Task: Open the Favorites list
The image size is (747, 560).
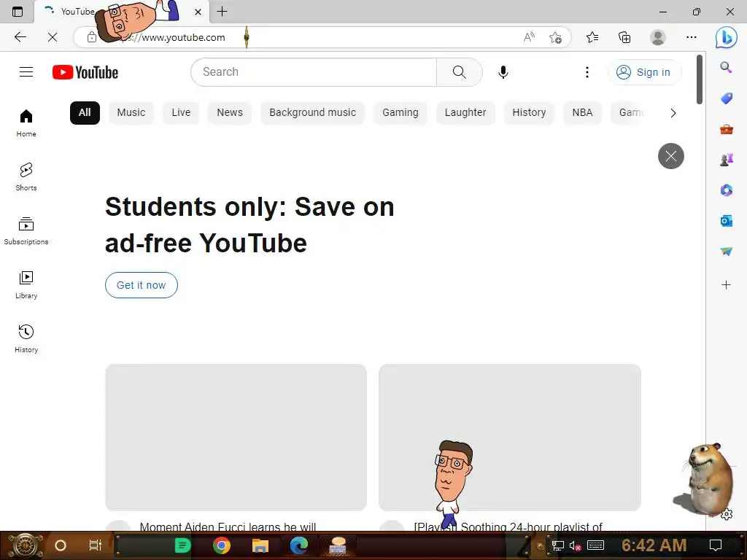Action: pyautogui.click(x=592, y=37)
